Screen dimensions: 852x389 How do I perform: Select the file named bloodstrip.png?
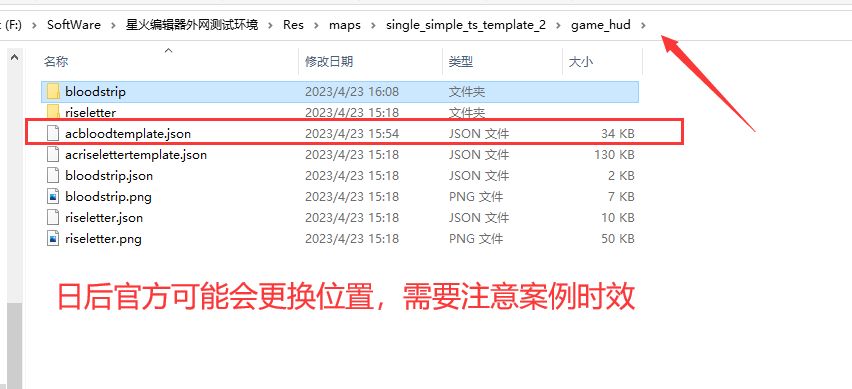coord(108,197)
